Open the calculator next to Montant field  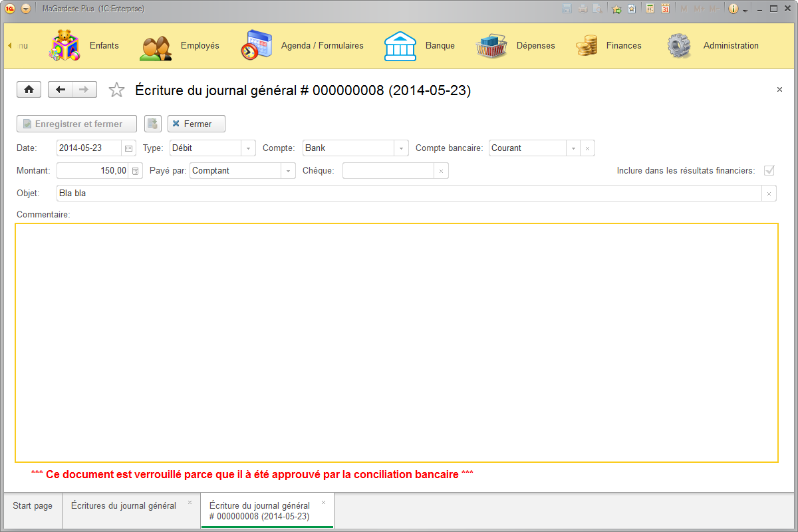click(136, 170)
